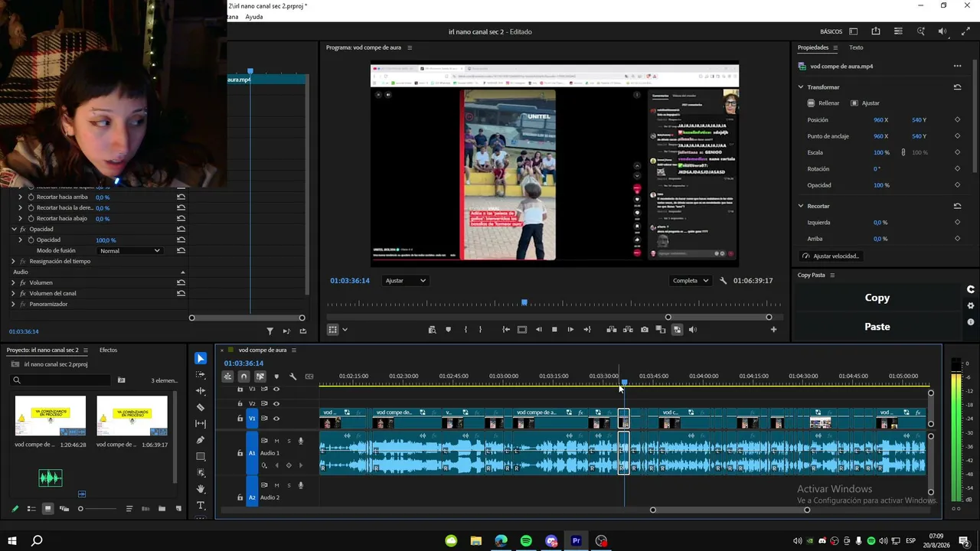Click the Lift button in Program monitor
Image resolution: width=980 pixels, height=551 pixels.
(x=612, y=330)
